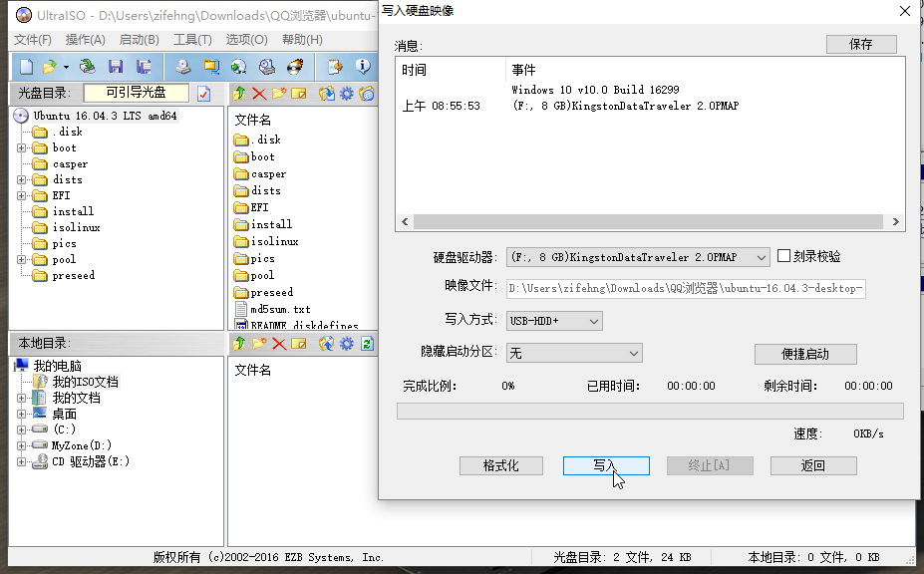Click the Burn CD/DVD image flame icon
This screenshot has height=574, width=924.
coord(295,67)
